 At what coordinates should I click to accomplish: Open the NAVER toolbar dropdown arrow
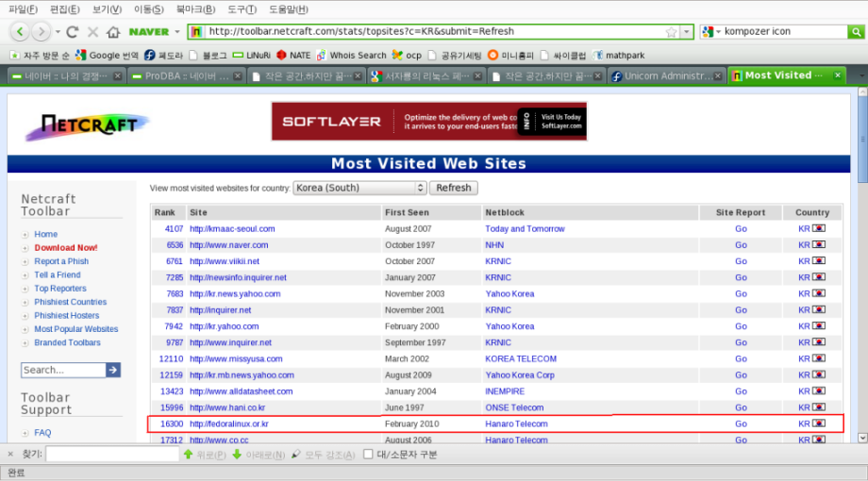[177, 32]
